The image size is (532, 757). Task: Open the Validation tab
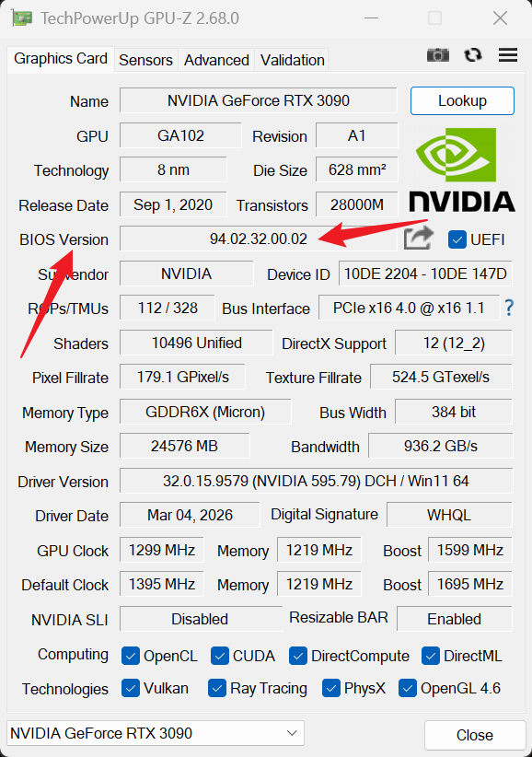pyautogui.click(x=293, y=60)
